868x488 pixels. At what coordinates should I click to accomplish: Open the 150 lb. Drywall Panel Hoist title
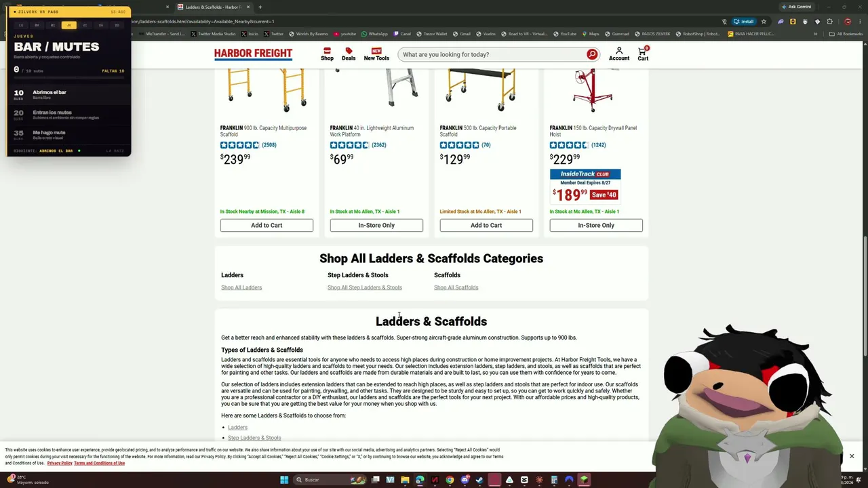(x=593, y=131)
